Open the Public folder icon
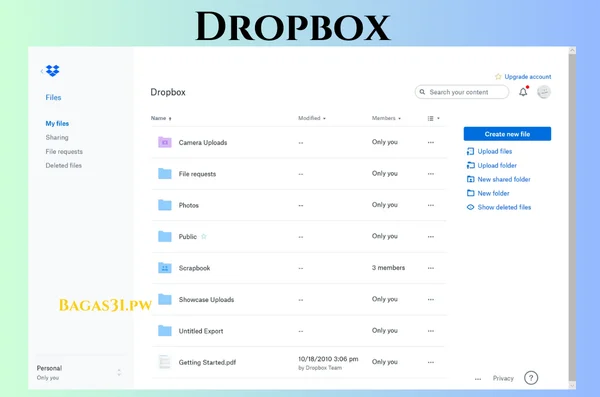600x397 pixels. point(165,237)
